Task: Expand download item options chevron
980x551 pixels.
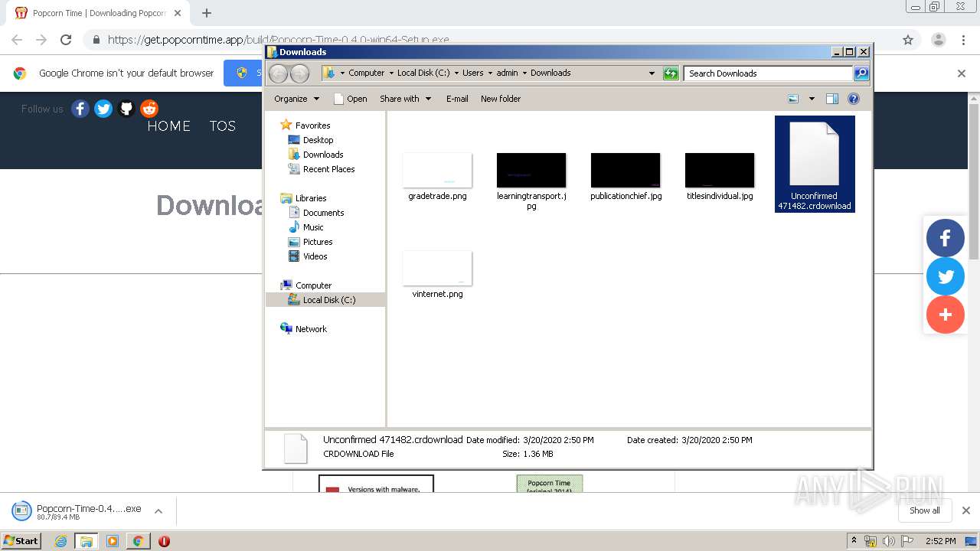Action: click(x=158, y=511)
